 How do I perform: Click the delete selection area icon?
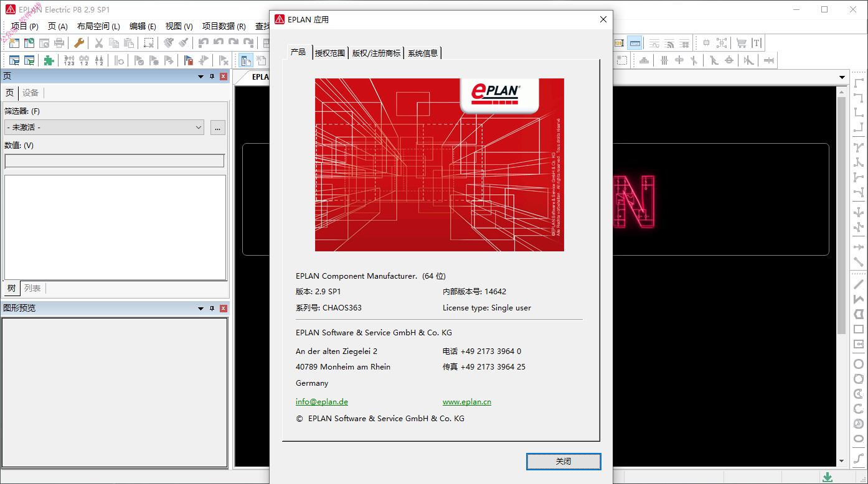pos(149,43)
